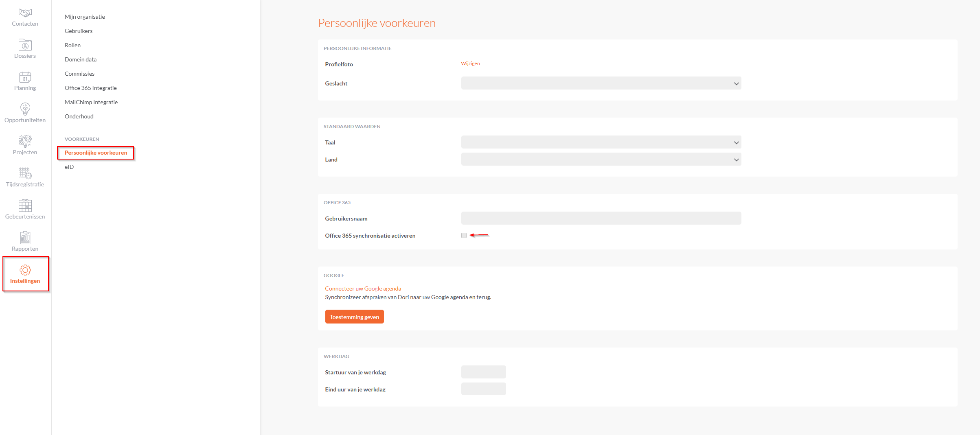Click the Wijzigen profile photo link

click(x=470, y=63)
